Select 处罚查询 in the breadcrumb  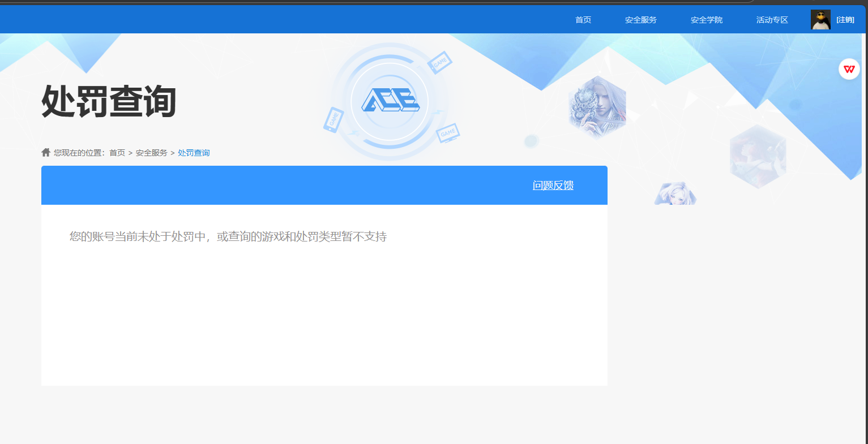193,152
